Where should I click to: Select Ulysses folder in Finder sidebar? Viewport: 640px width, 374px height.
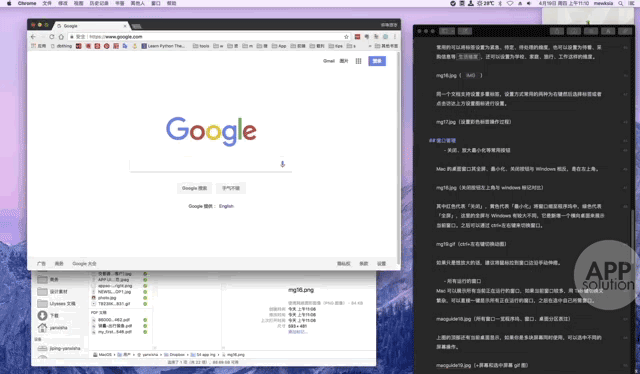click(x=56, y=303)
